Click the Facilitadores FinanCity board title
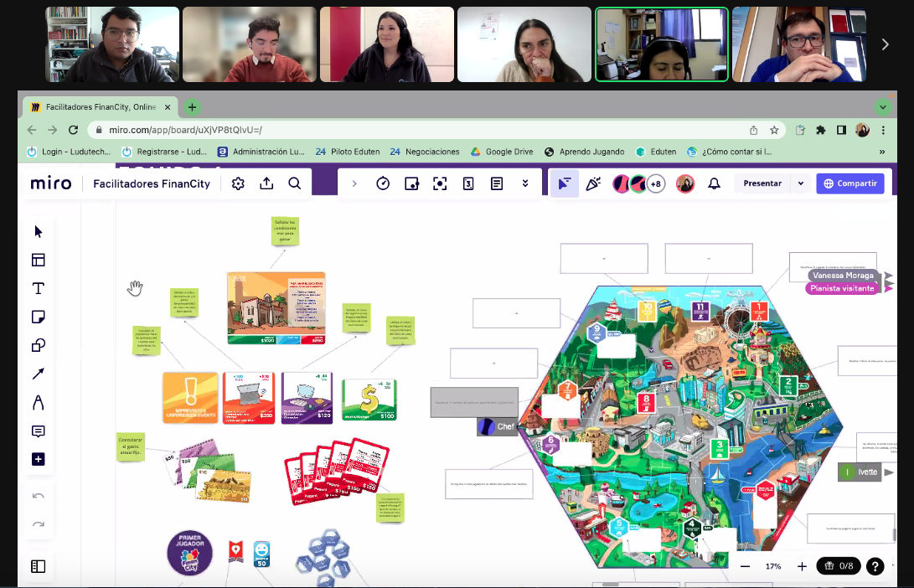This screenshot has width=914, height=588. tap(152, 183)
